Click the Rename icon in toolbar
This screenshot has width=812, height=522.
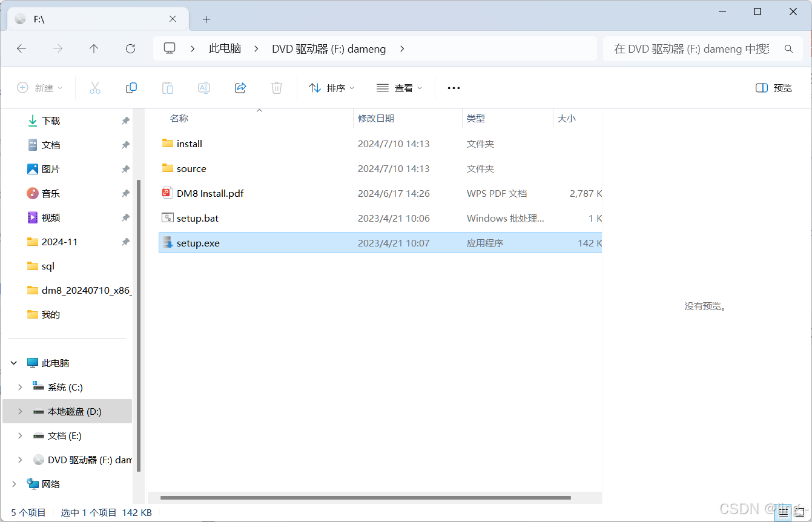coord(204,88)
